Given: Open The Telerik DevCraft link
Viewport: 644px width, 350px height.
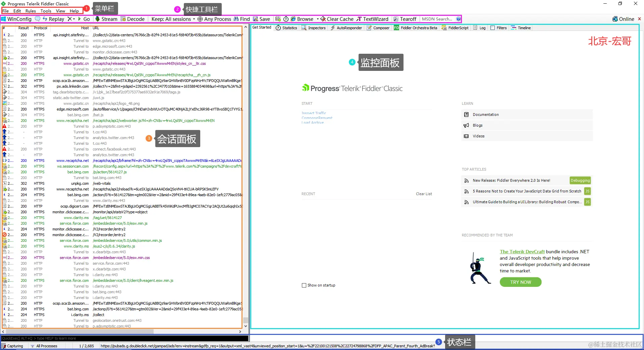Looking at the screenshot, I should (x=522, y=252).
